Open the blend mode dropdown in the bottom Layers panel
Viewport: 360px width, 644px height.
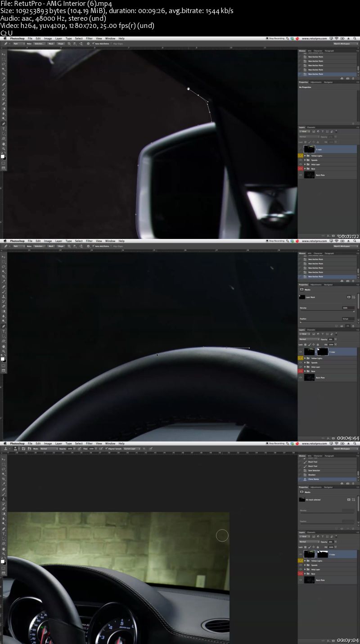point(309,541)
